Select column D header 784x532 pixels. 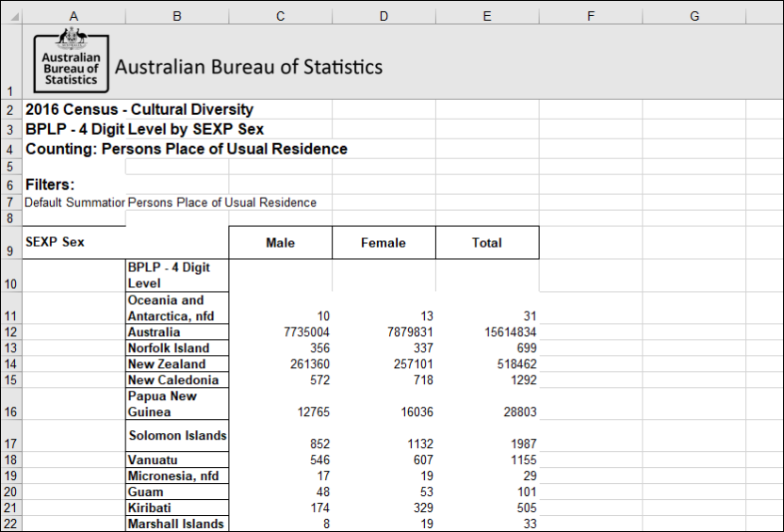pos(384,16)
